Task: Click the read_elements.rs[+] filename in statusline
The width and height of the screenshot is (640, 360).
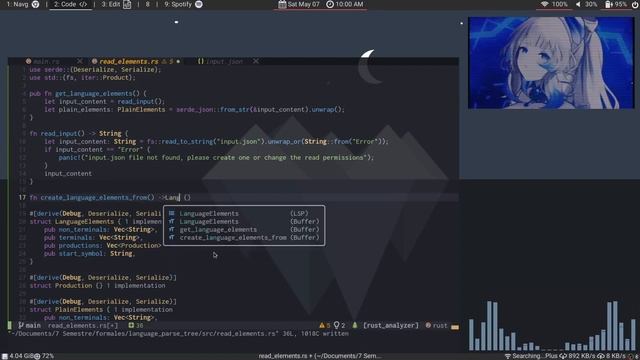Action: [83, 325]
